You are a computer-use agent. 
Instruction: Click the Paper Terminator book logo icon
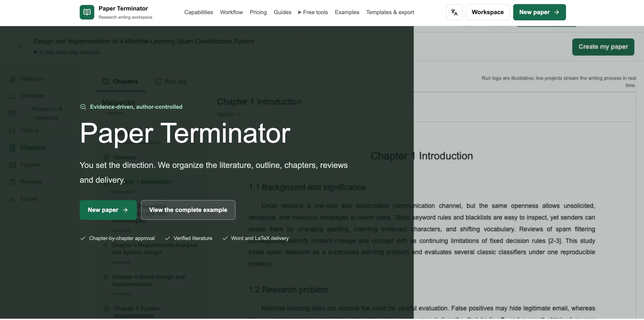87,12
